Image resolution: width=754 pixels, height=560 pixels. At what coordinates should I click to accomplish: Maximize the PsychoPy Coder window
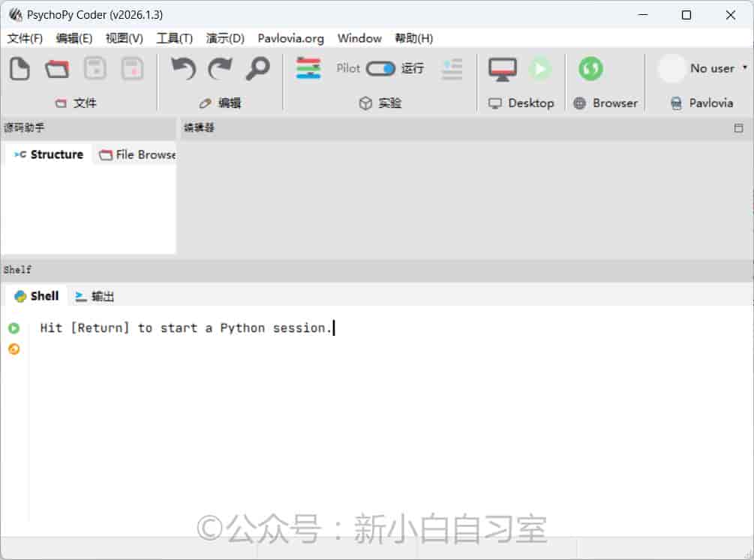686,16
